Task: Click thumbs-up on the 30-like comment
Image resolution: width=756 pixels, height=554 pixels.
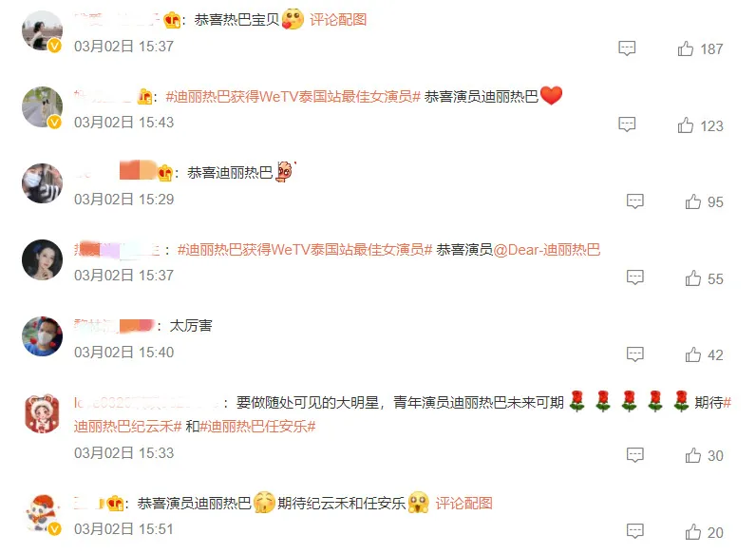Action: (692, 455)
